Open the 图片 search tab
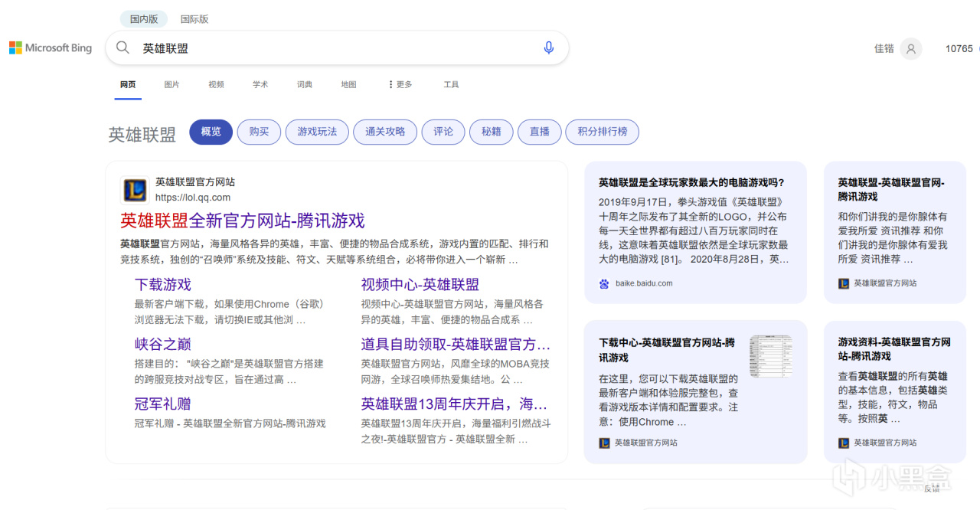This screenshot has width=980, height=510. (171, 84)
